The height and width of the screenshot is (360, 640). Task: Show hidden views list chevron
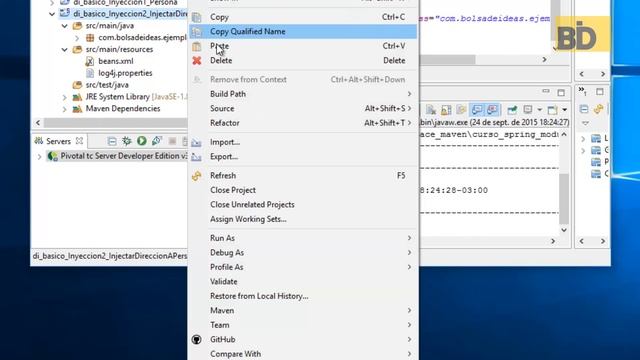click(x=582, y=91)
